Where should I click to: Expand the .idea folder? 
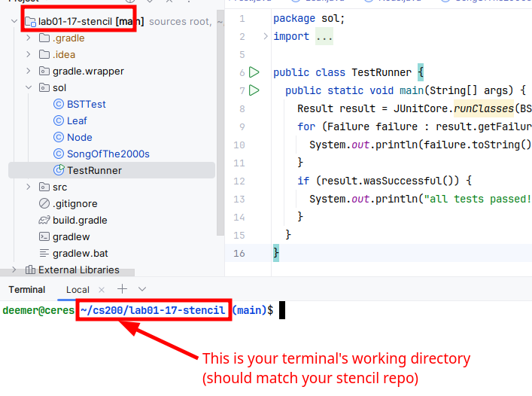click(x=29, y=54)
